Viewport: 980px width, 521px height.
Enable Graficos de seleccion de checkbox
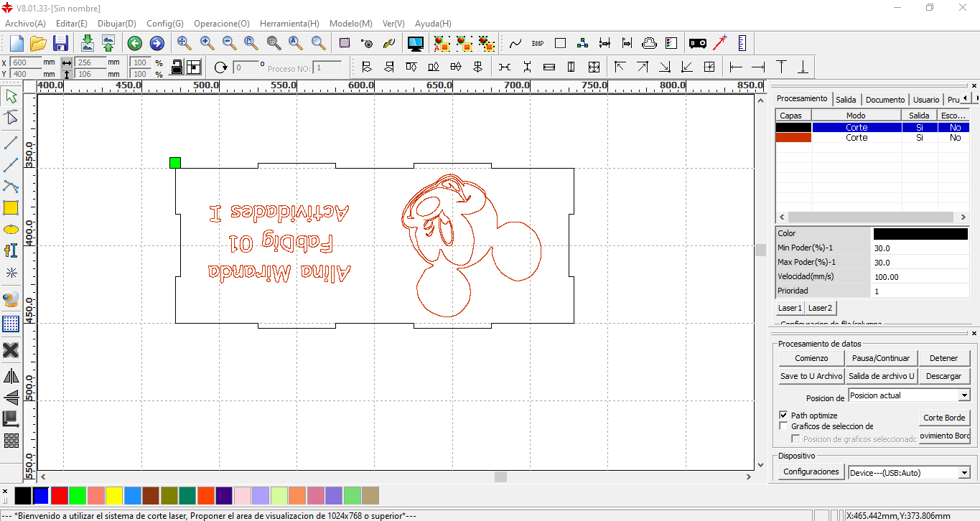[x=783, y=426]
